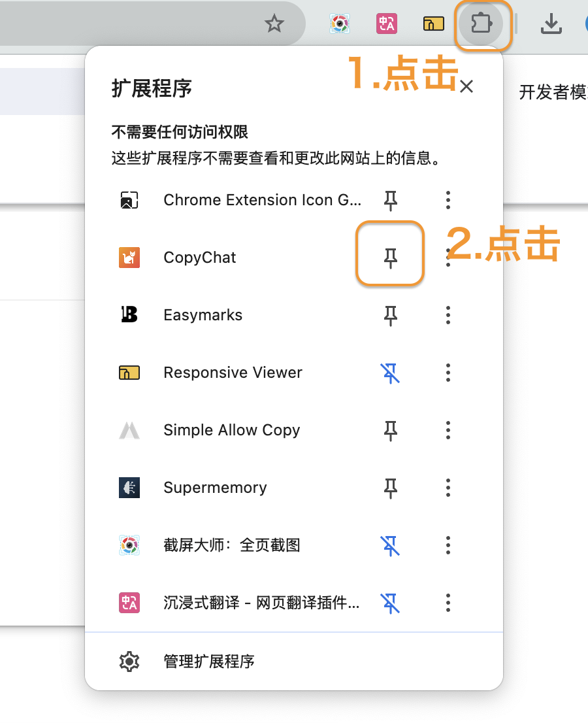Click the CopyChat extension icon

129,257
